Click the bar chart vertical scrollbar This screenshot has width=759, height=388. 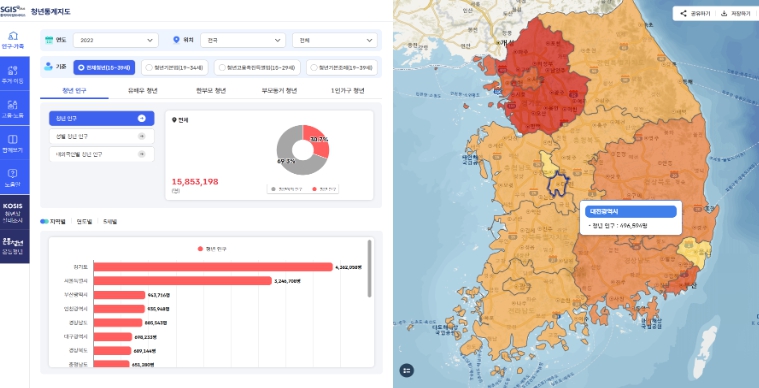[370, 268]
